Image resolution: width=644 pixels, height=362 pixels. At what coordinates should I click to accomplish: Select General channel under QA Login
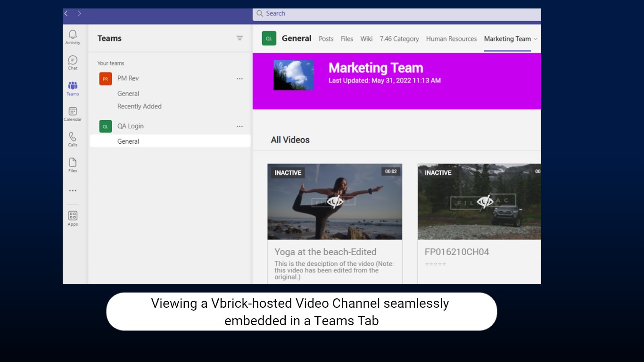tap(170, 141)
